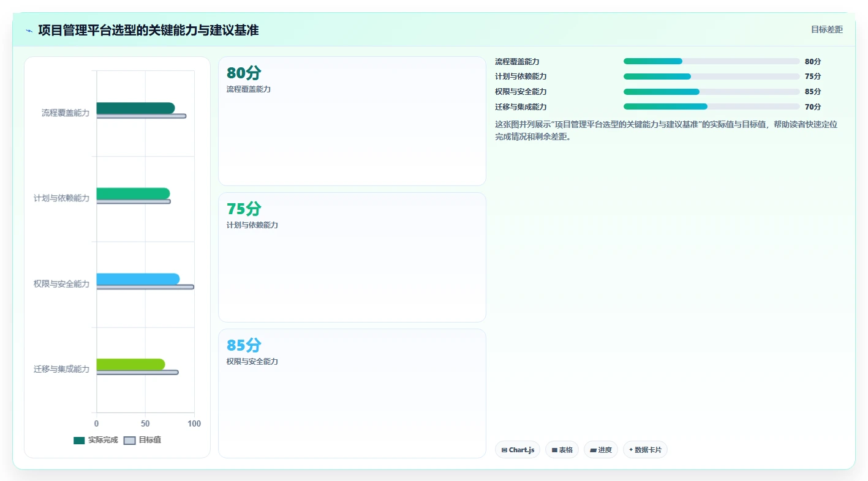
Task: Click the icon in the 进度 tag
Action: point(593,450)
